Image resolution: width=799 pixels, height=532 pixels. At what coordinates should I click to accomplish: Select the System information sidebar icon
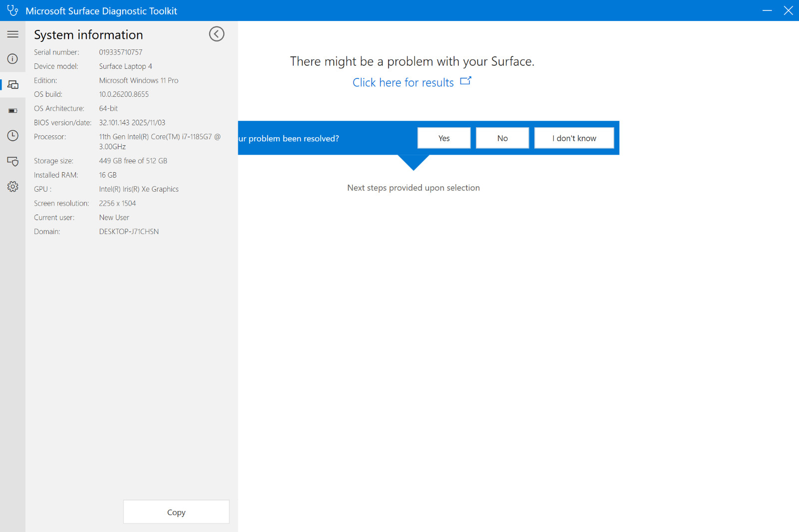tap(13, 85)
